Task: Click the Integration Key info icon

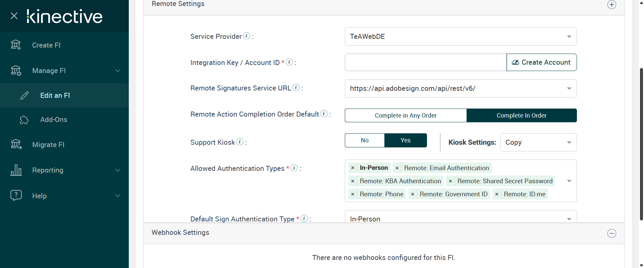Action: coord(289,62)
